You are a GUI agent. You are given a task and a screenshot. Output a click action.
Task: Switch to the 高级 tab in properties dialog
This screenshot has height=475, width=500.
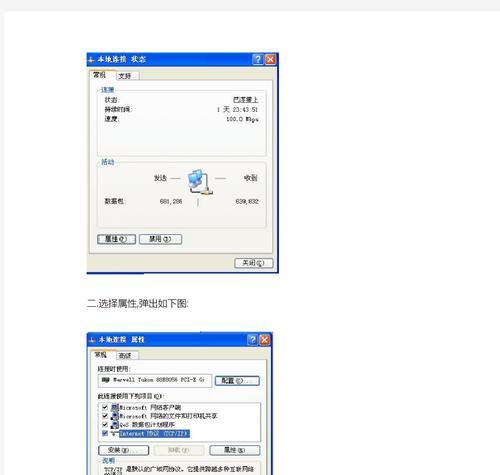pos(127,356)
